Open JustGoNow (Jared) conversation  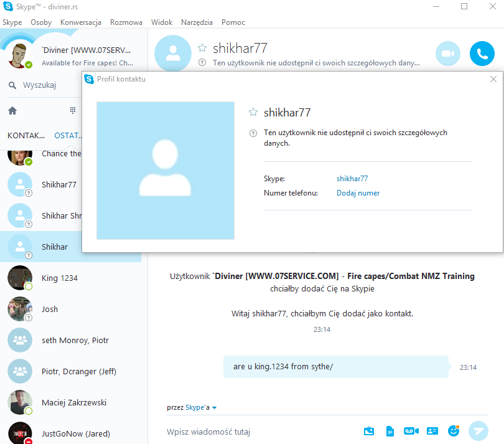tap(71, 433)
